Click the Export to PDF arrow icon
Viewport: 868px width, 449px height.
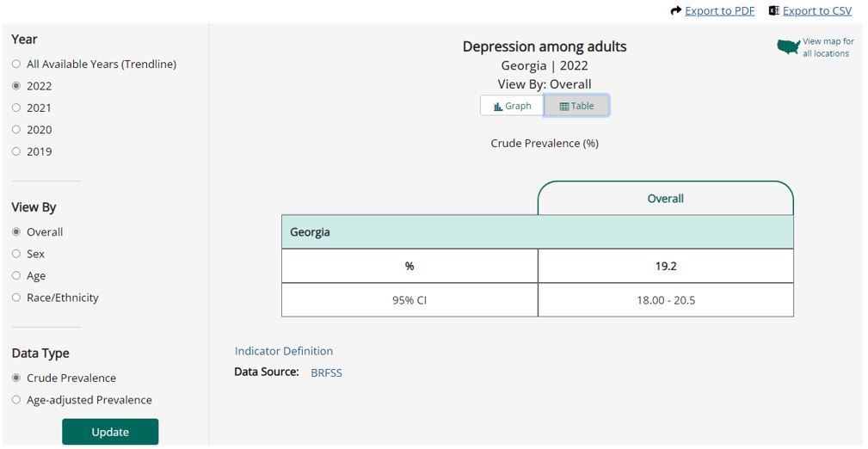click(676, 11)
